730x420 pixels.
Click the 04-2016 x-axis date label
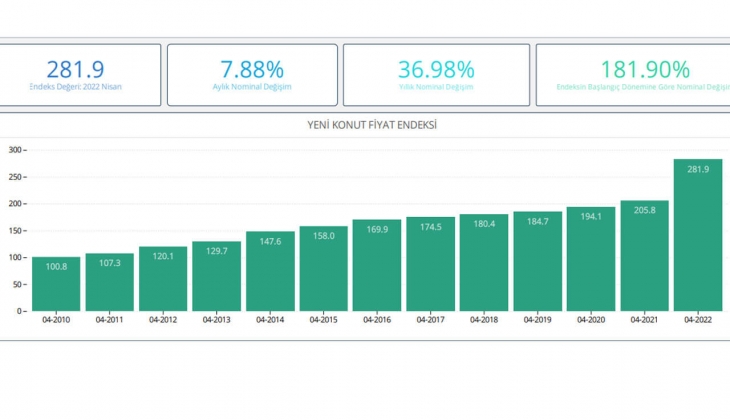click(377, 320)
